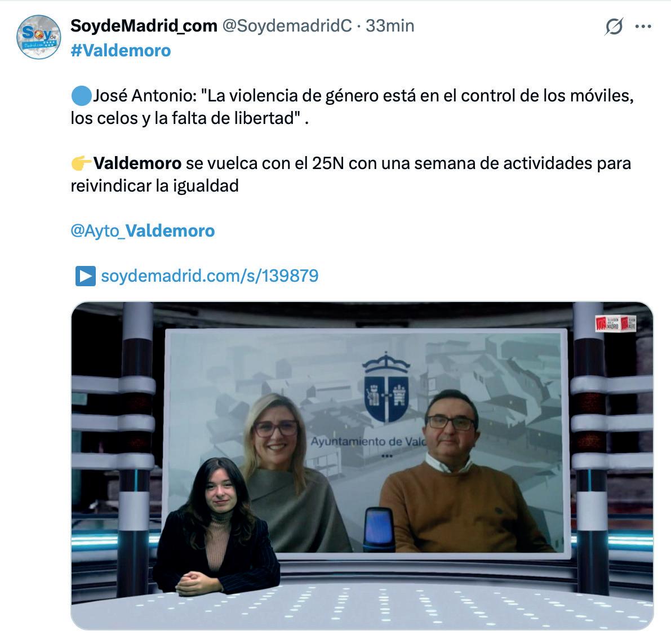Open the #Valdemoro hashtag
Image resolution: width=671 pixels, height=644 pixels.
point(121,51)
